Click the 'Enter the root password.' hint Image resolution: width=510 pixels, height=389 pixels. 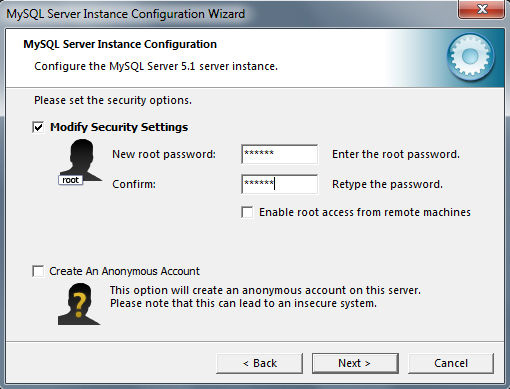pyautogui.click(x=396, y=154)
